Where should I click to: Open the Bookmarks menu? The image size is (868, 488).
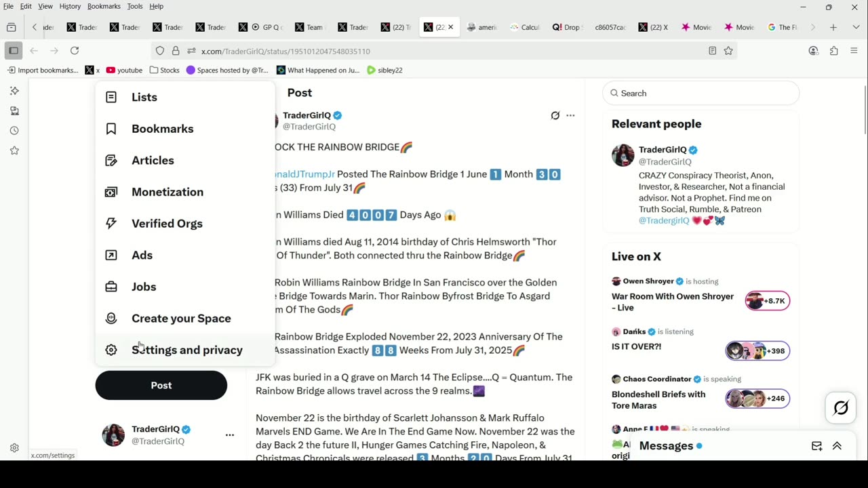(104, 6)
